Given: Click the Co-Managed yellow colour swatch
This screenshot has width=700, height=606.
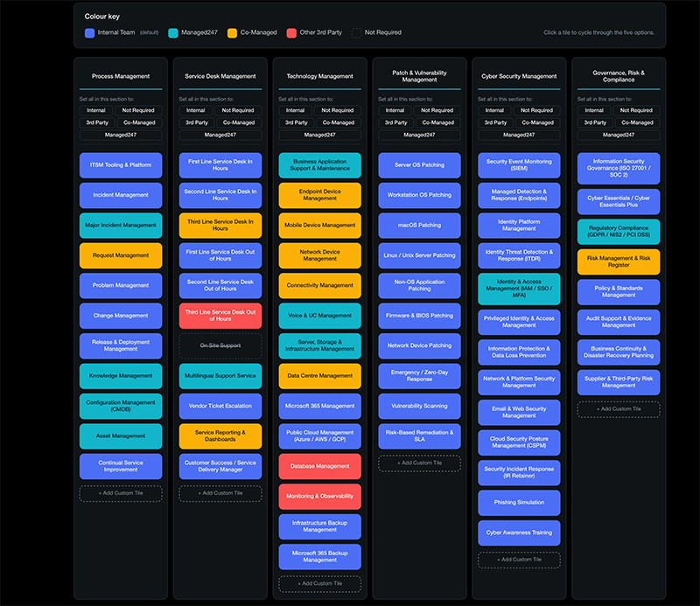Looking at the screenshot, I should click(x=232, y=33).
